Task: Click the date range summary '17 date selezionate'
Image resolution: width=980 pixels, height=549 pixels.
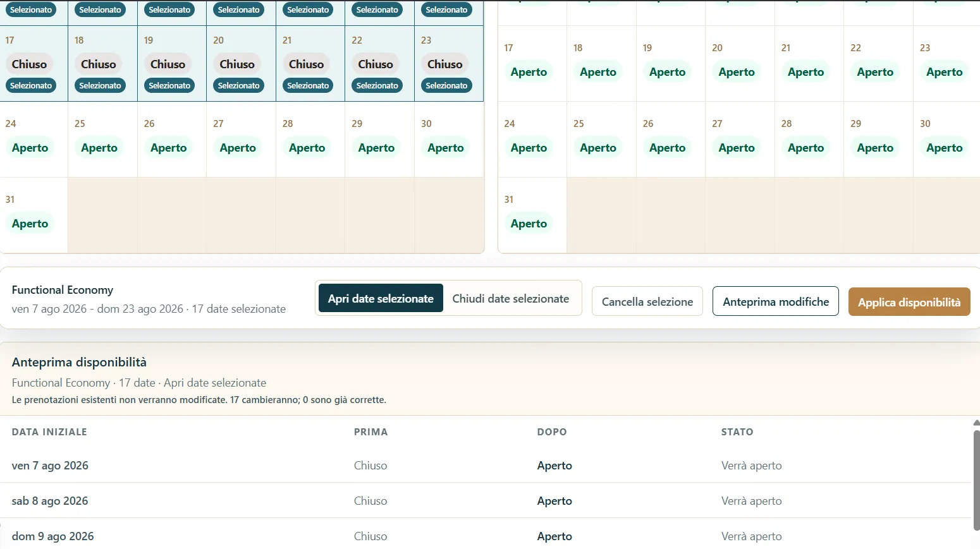Action: coord(238,309)
